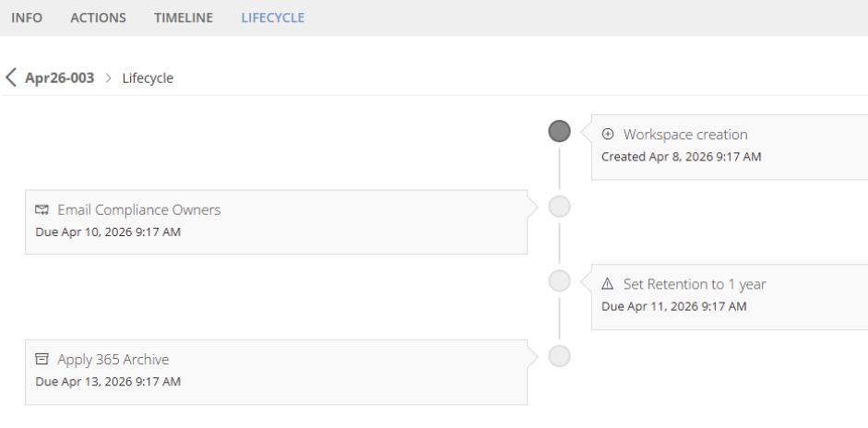Select the Apply 365 Archive timeline node
Image resolution: width=868 pixels, height=428 pixels.
click(559, 356)
